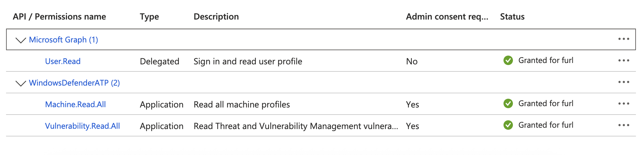Click green granted checkmark for User.Read

(508, 61)
